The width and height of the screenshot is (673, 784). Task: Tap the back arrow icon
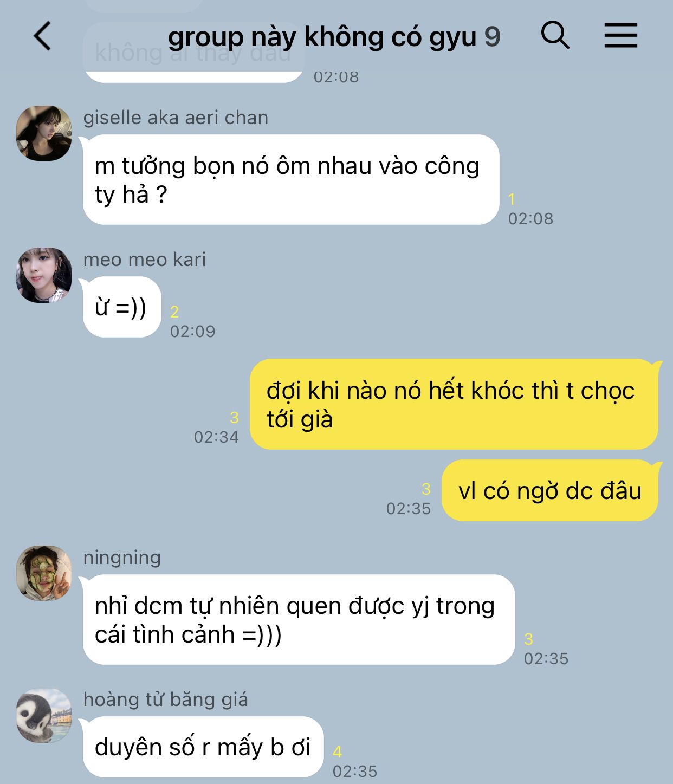(x=42, y=36)
